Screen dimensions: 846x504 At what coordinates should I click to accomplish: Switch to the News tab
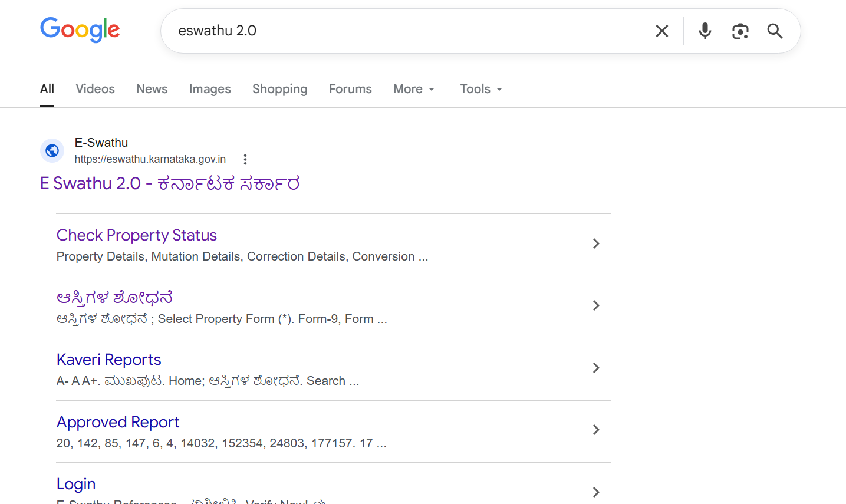[x=152, y=89]
